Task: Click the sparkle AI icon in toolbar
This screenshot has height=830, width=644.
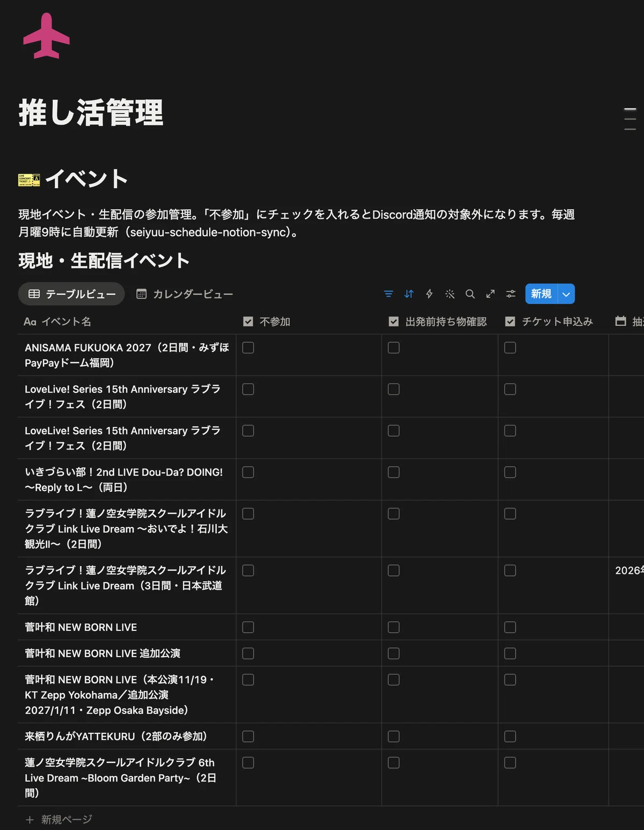Action: pyautogui.click(x=450, y=294)
